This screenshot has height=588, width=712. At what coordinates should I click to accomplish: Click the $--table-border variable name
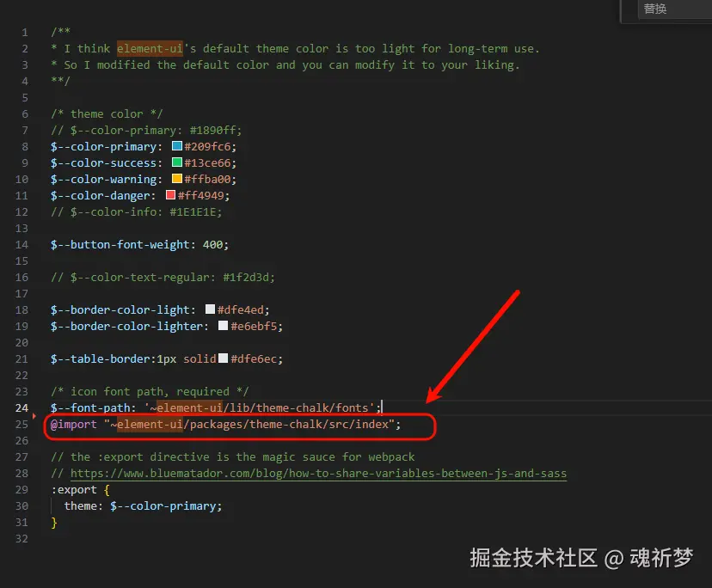pyautogui.click(x=100, y=359)
